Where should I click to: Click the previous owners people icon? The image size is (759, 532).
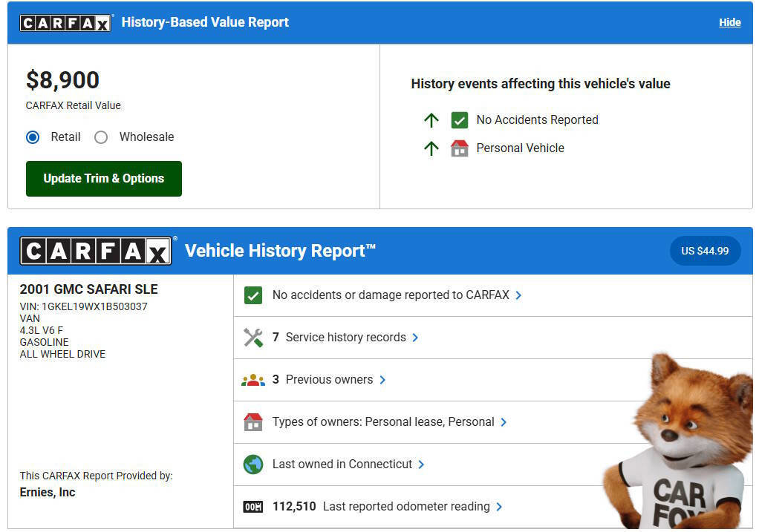(x=253, y=380)
